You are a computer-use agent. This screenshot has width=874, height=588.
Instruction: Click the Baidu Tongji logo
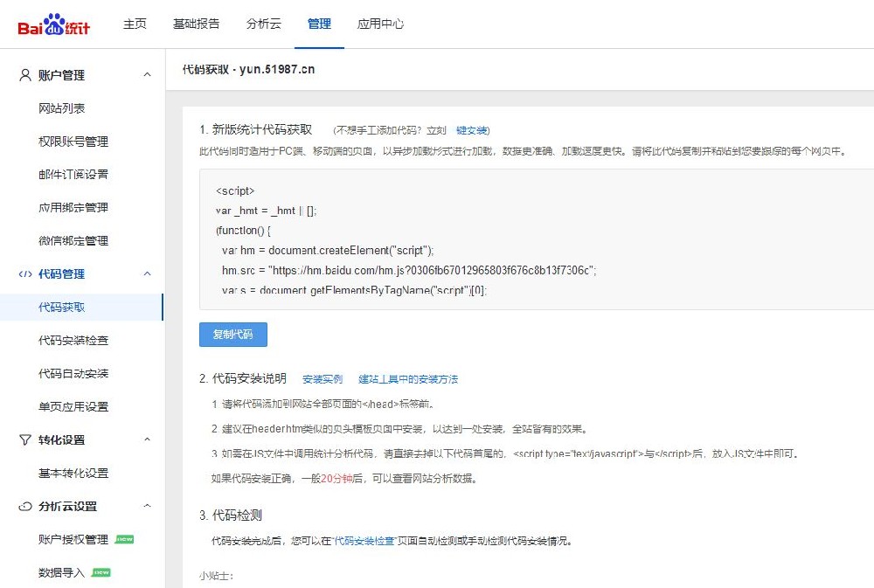pyautogui.click(x=54, y=25)
